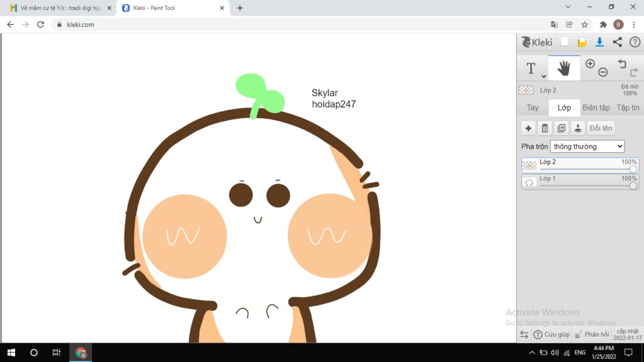Image resolution: width=644 pixels, height=362 pixels.
Task: Open the Phản hồi feedback link
Action: pyautogui.click(x=592, y=334)
